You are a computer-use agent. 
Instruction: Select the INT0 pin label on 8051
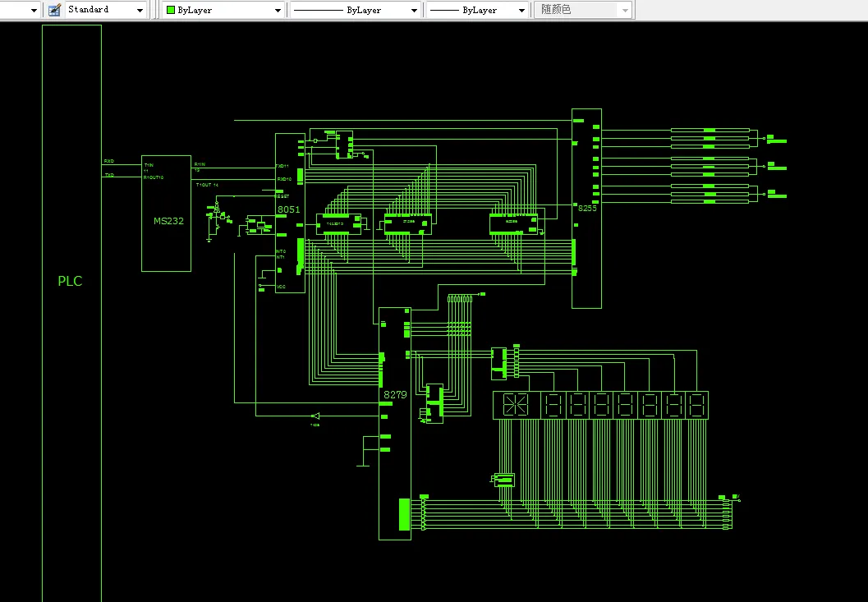(281, 251)
